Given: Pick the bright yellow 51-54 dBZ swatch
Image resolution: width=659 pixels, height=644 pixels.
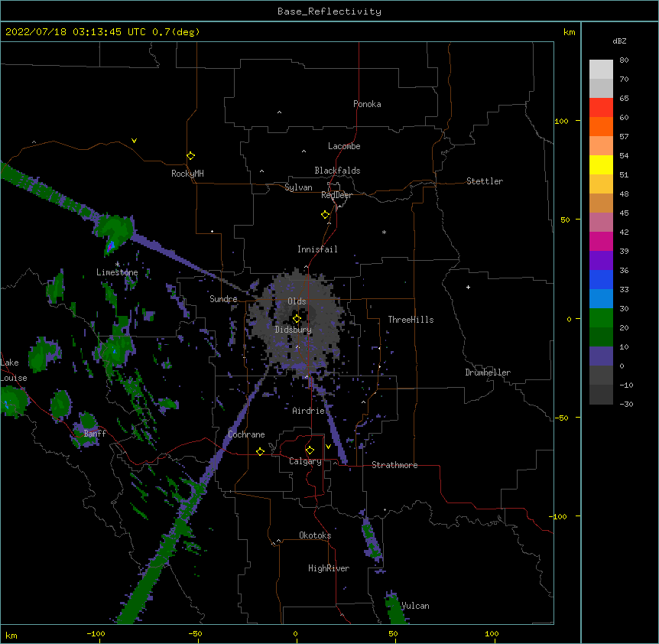Looking at the screenshot, I should pyautogui.click(x=601, y=164).
